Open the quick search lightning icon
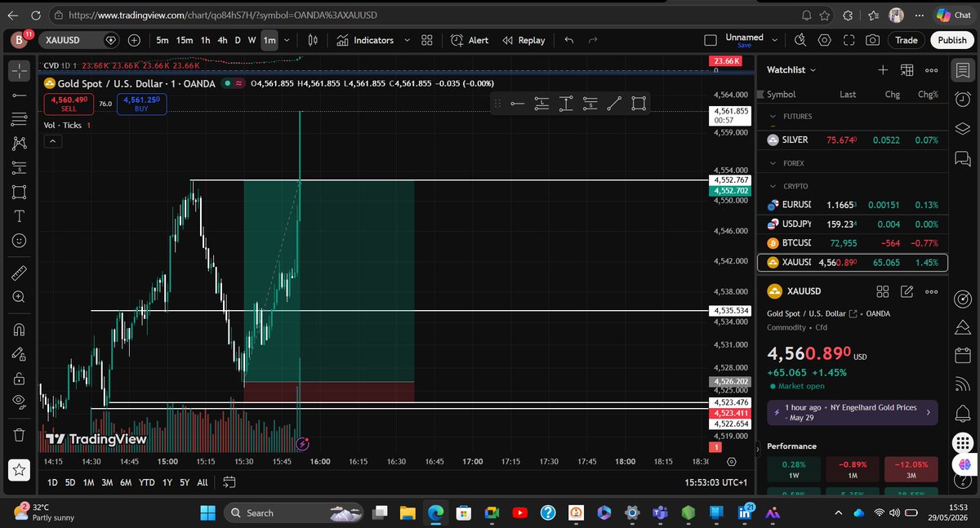The width and height of the screenshot is (980, 528). click(x=800, y=40)
